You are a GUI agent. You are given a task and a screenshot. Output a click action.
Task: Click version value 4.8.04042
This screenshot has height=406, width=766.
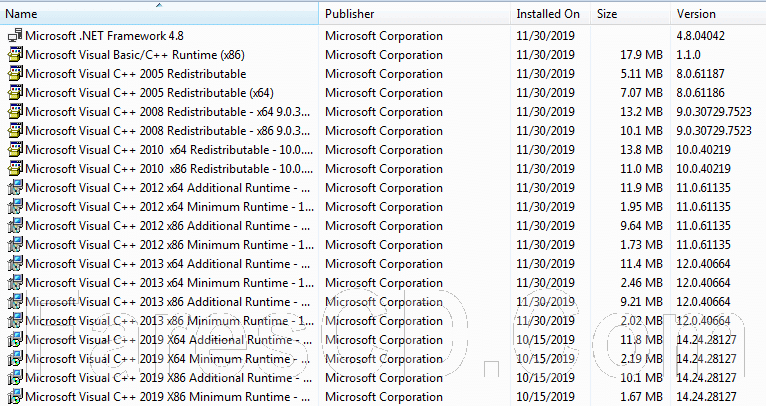(x=701, y=36)
